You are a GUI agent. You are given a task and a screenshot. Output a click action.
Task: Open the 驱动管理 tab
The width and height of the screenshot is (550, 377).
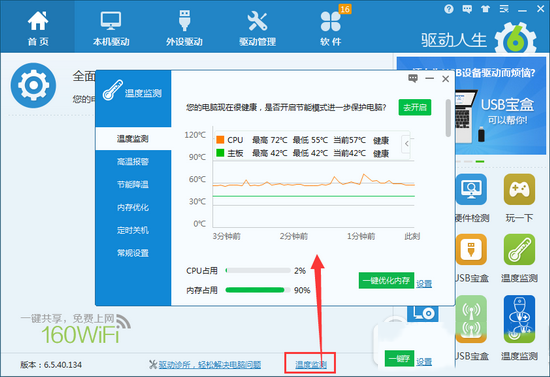coord(257,28)
